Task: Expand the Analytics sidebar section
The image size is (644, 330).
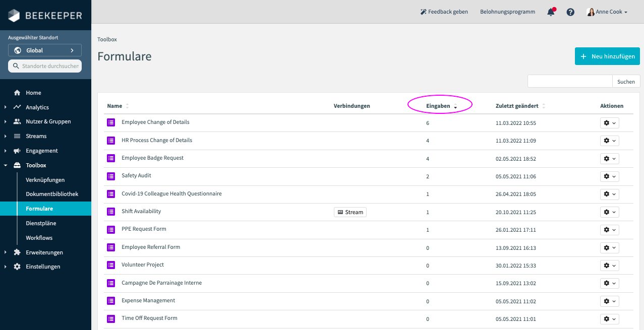Action: 5,107
